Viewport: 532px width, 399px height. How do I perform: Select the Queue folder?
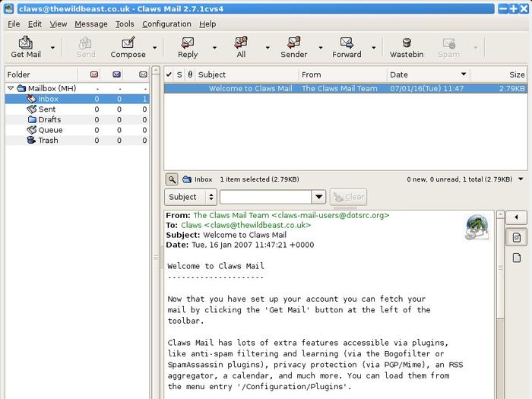tap(77, 130)
